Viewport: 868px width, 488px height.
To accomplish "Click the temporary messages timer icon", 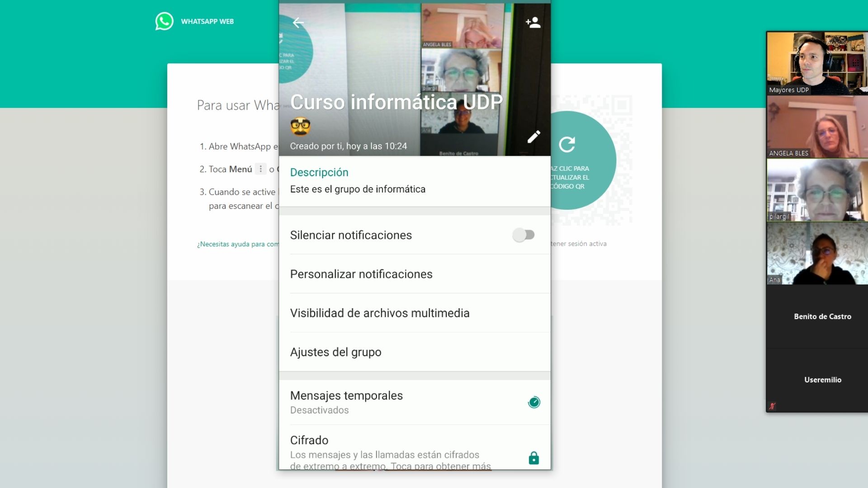I will (534, 402).
